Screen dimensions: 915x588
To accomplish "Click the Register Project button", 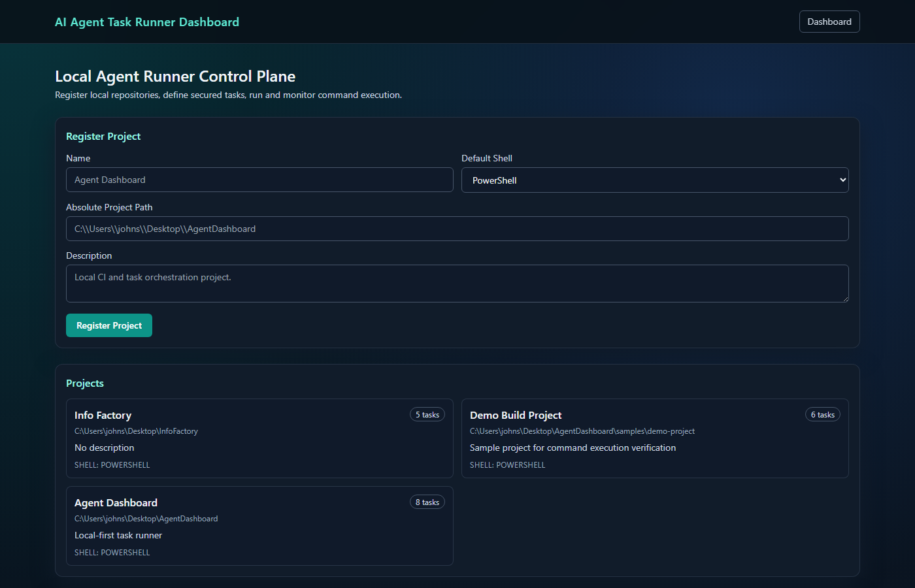I will (x=108, y=325).
